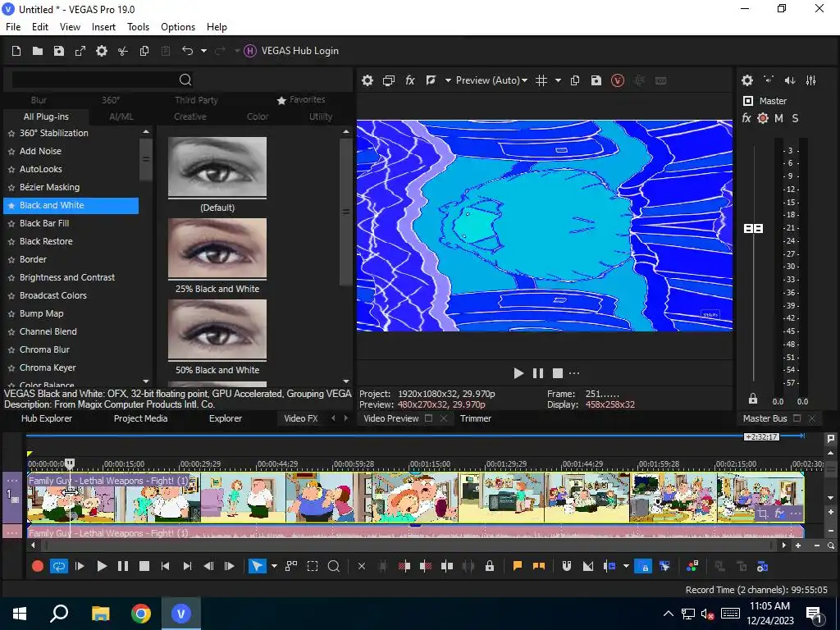Toggle the Split Screen View icon
The image size is (840, 630).
pos(431,80)
